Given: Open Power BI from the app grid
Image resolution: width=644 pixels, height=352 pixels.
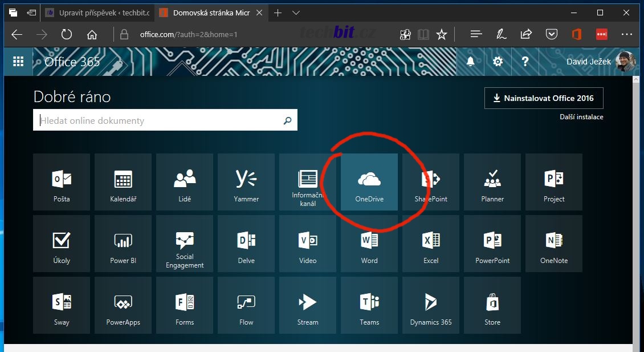Looking at the screenshot, I should coord(123,244).
